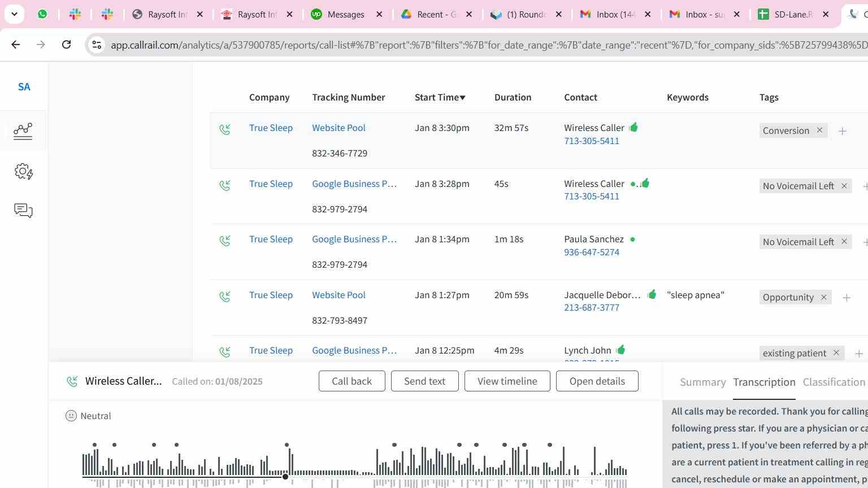Click the "sleep apnea" keyword
This screenshot has width=868, height=488.
click(x=695, y=295)
